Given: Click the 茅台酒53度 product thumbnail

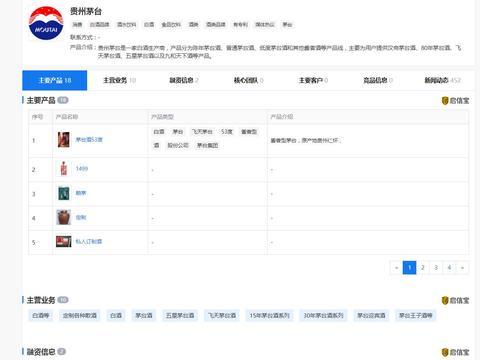Looking at the screenshot, I should tap(64, 140).
